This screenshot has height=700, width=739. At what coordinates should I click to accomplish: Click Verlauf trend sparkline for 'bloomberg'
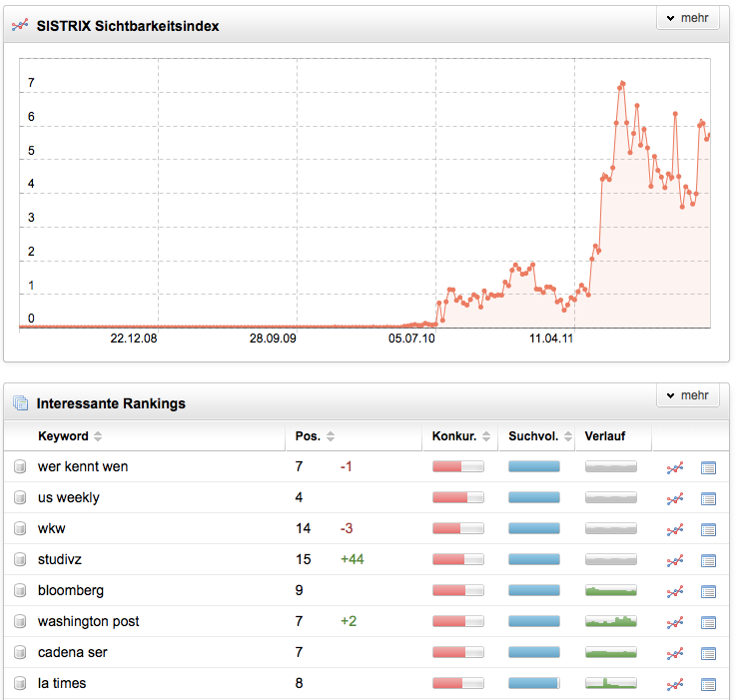(610, 590)
